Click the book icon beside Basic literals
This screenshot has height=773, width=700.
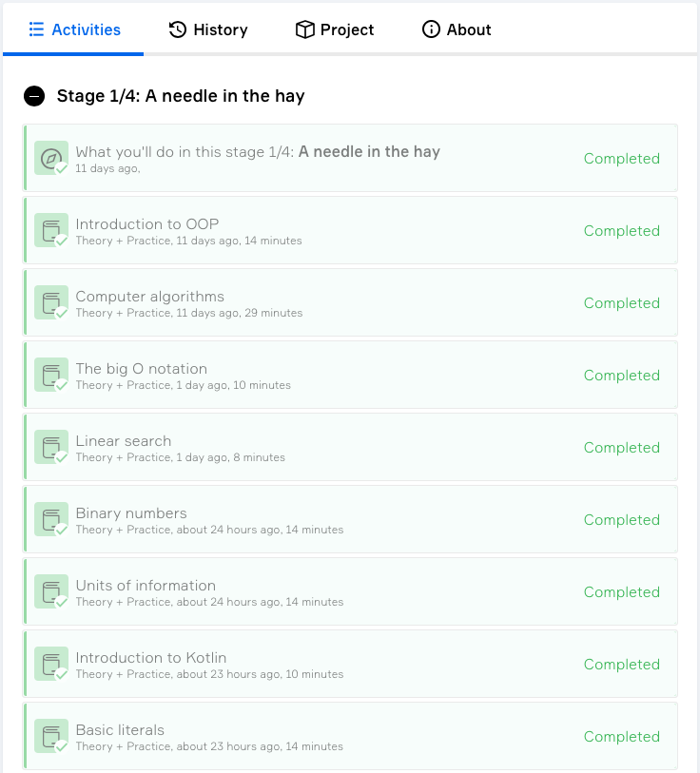(x=51, y=736)
